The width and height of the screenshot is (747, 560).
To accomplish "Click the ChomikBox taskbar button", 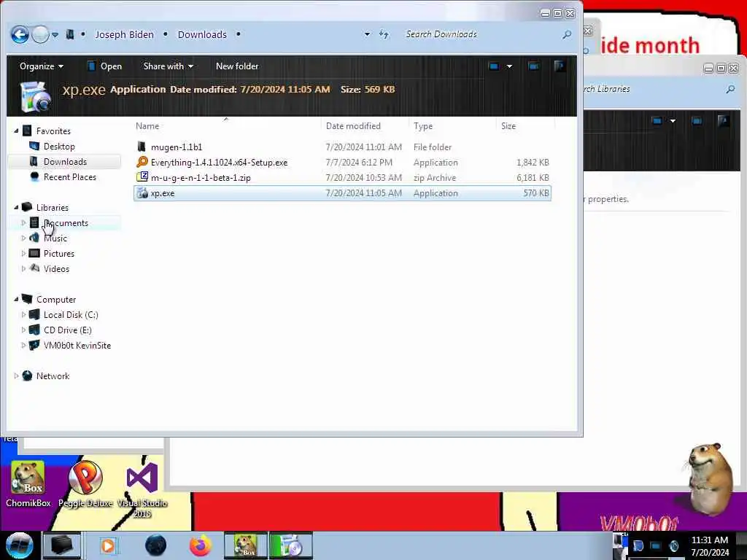I will pos(246,545).
